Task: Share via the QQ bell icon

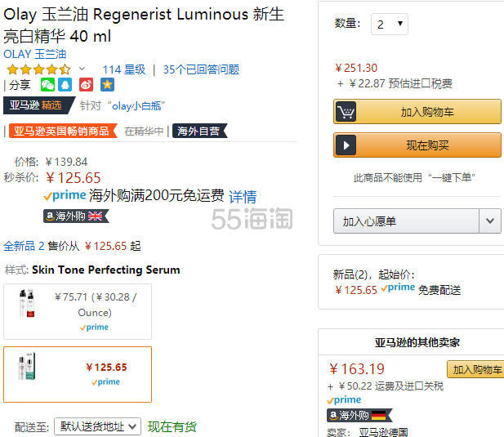Action: click(65, 85)
